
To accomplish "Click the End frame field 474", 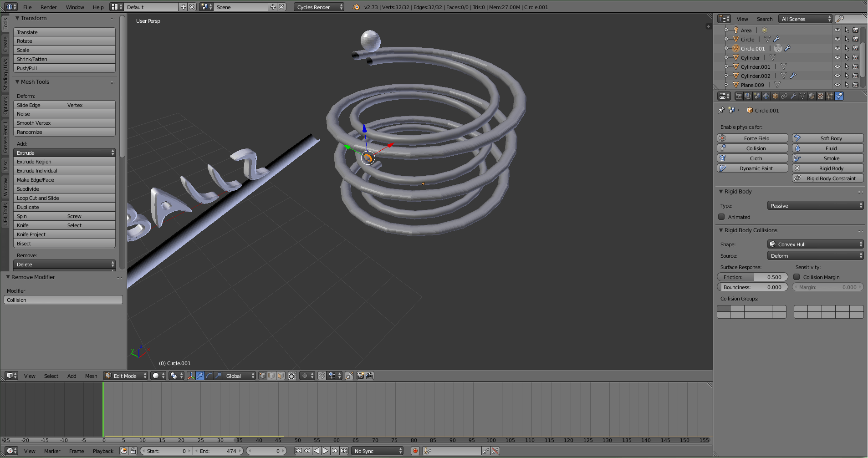I will (219, 451).
